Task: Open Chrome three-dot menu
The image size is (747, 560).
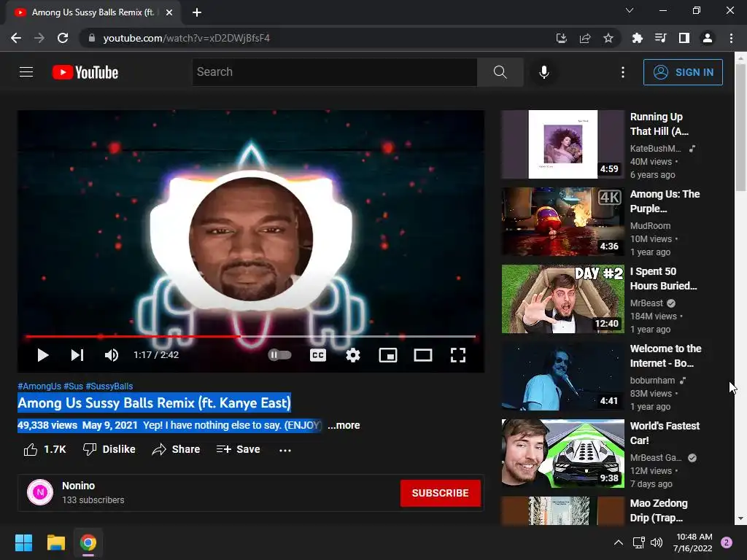Action: pos(731,38)
